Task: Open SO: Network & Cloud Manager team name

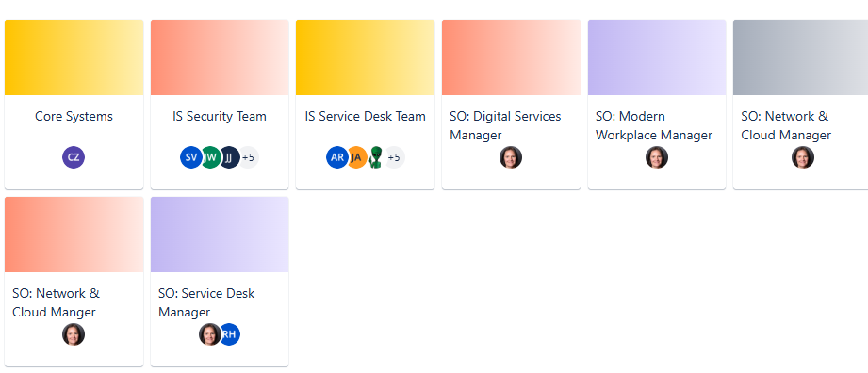Action: coord(786,125)
